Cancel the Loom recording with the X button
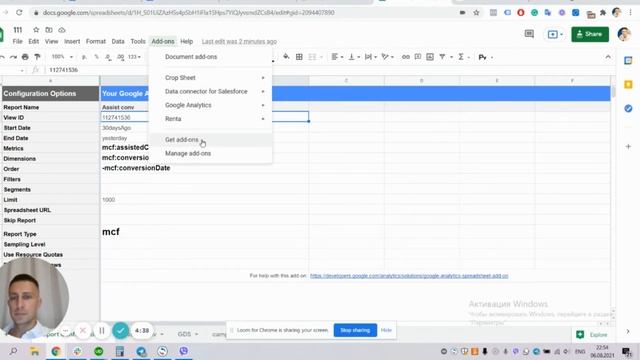 [x=82, y=330]
